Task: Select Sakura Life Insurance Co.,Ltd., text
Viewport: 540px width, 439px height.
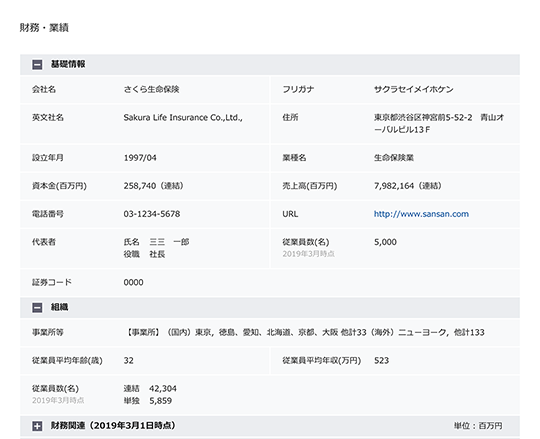Action: (x=183, y=117)
